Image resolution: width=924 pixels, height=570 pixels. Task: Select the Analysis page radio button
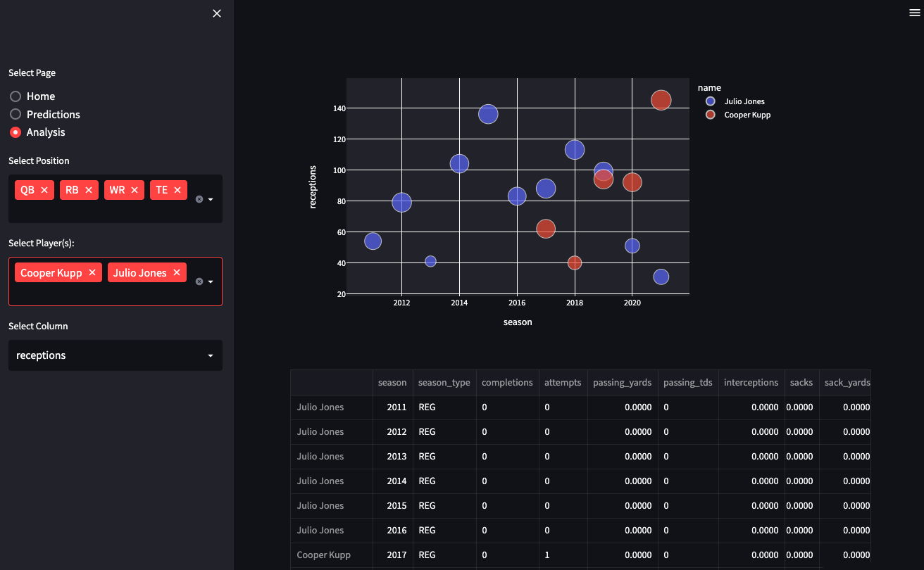coord(15,132)
